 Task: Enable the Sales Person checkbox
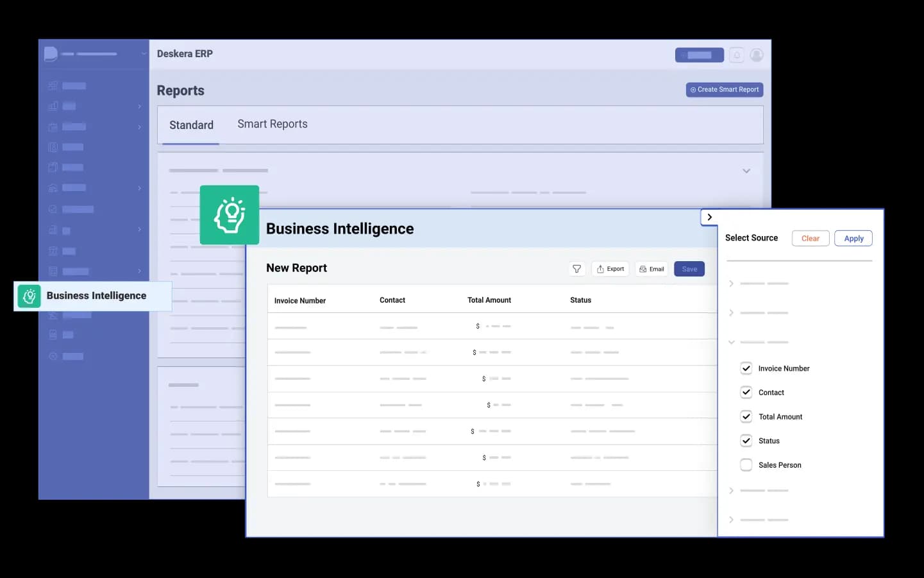pyautogui.click(x=746, y=465)
